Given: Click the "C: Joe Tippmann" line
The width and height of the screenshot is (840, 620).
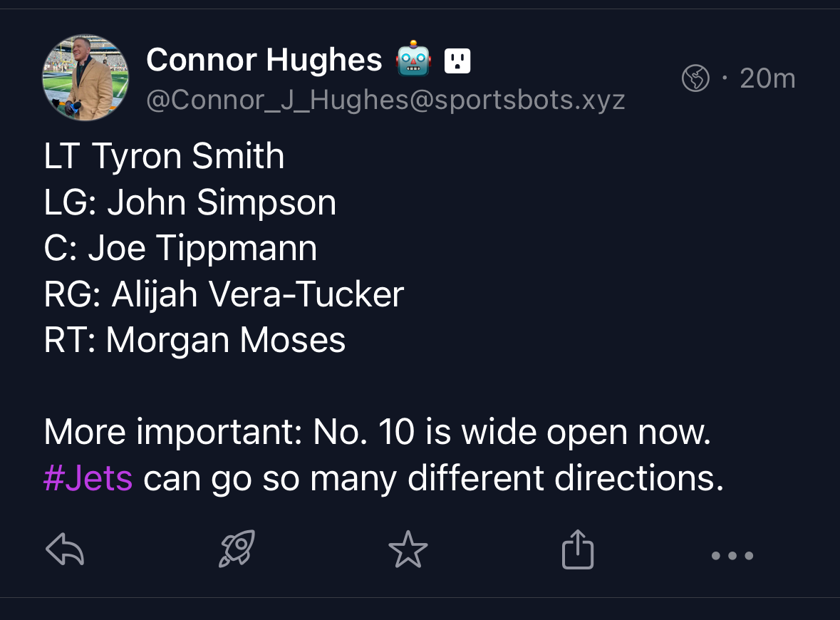Looking at the screenshot, I should pos(180,248).
